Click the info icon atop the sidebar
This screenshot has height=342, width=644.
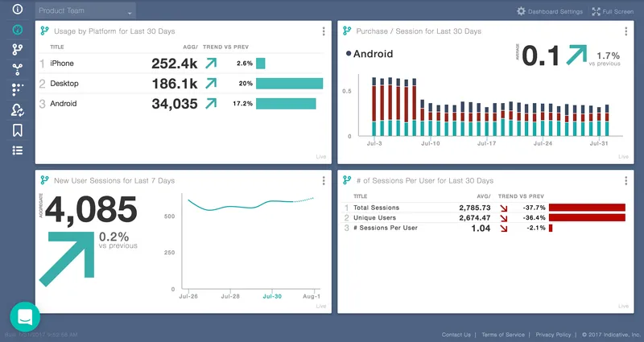point(17,9)
